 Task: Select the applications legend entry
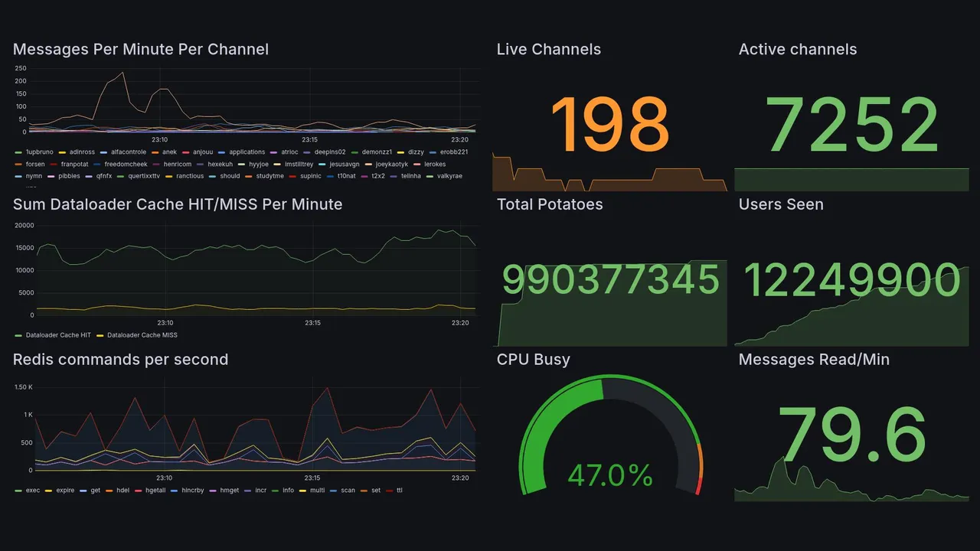242,152
